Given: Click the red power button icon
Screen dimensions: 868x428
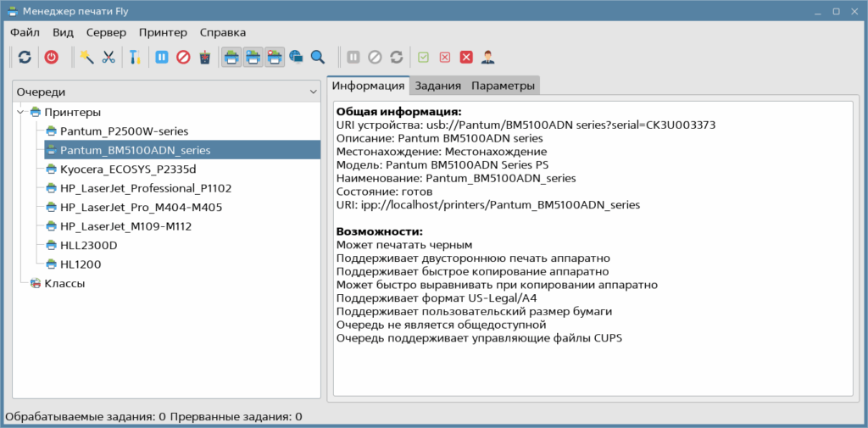Looking at the screenshot, I should click(x=52, y=57).
